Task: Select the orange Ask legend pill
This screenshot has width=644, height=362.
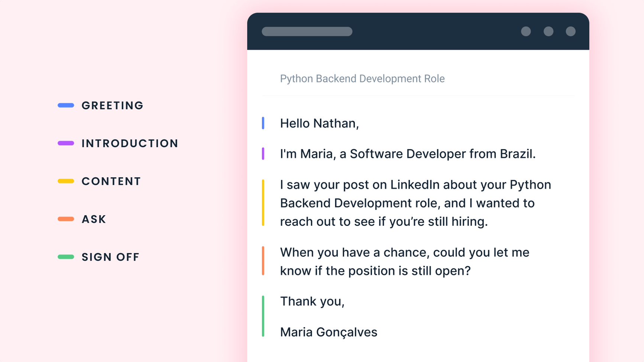Action: [65, 219]
